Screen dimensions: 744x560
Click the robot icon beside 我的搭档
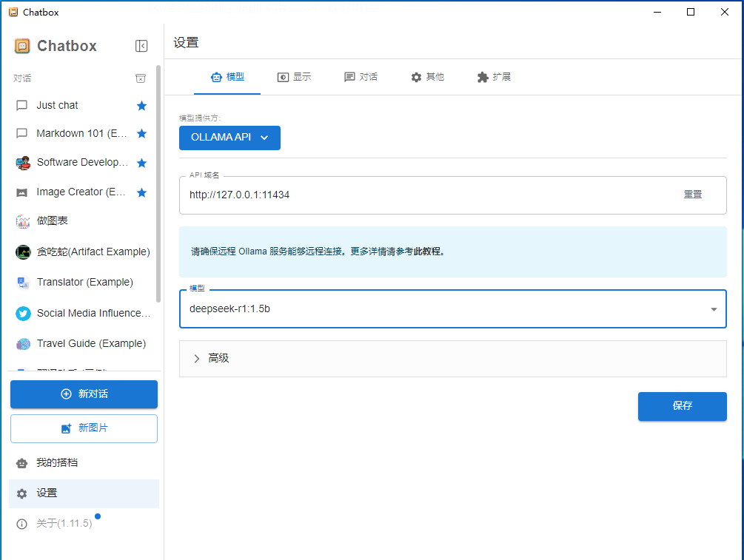(21, 463)
